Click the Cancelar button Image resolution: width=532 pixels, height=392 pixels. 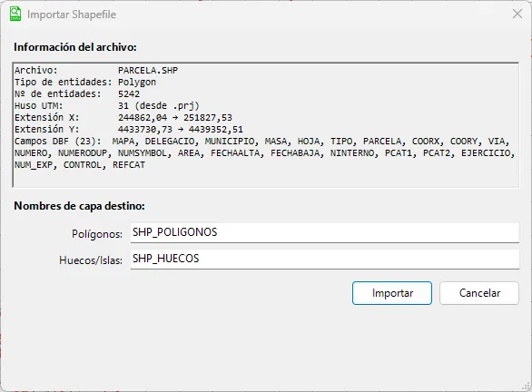[479, 293]
